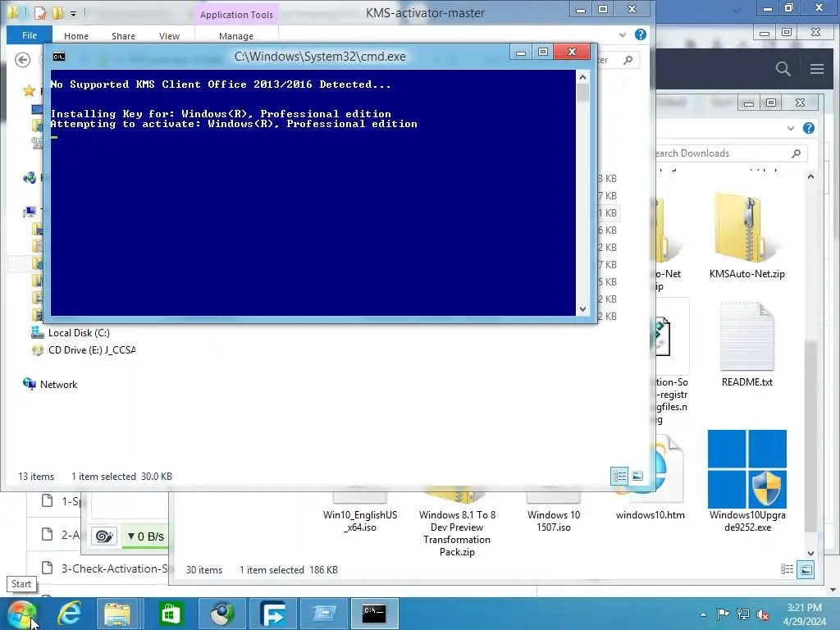
Task: Click scroll down arrow in Downloads window
Action: coord(810,554)
